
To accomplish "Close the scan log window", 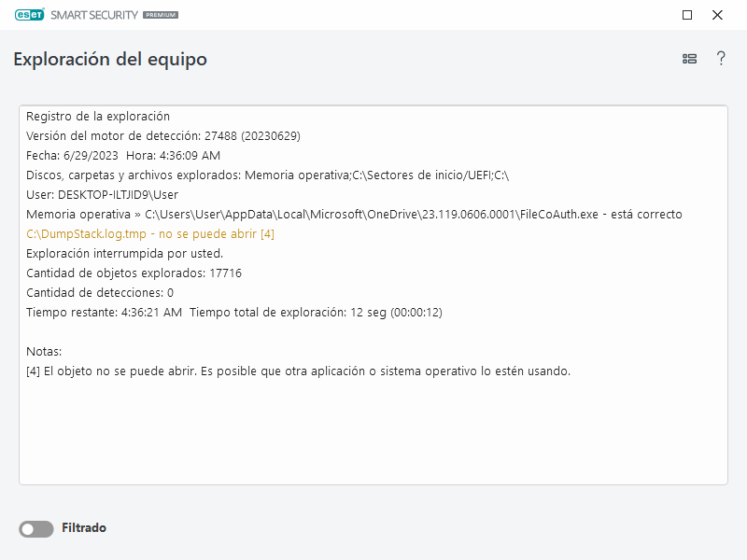I will pos(719,15).
